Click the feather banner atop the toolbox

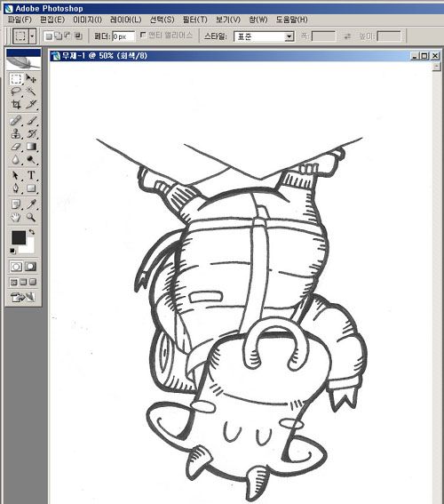pos(23,63)
